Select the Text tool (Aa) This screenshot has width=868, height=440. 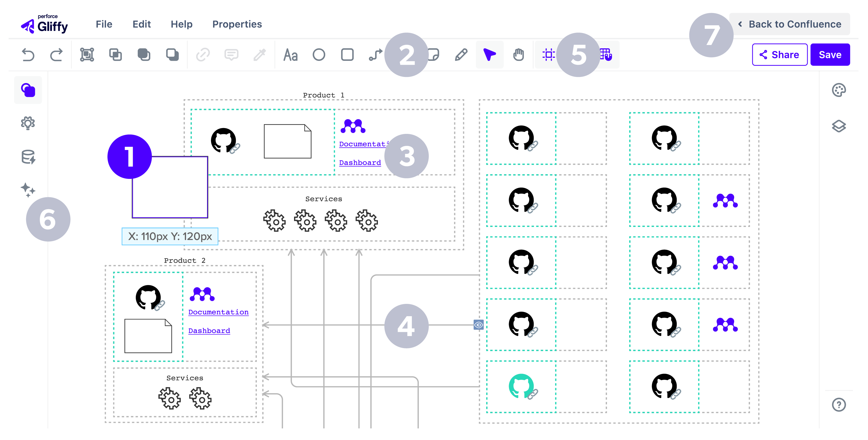290,55
